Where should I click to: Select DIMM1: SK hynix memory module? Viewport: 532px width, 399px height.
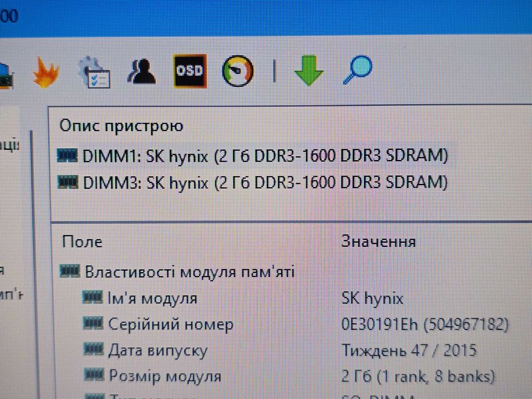tap(253, 156)
